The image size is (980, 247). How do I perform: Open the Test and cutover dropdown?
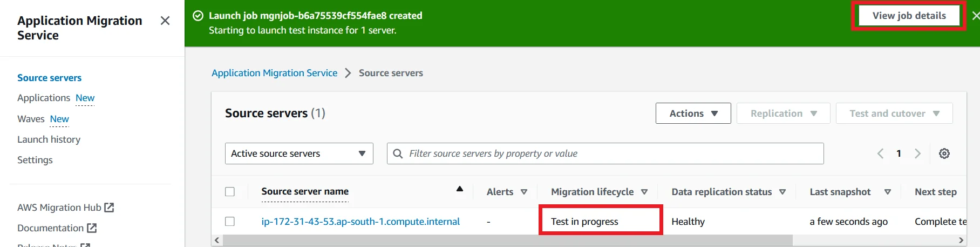click(894, 113)
